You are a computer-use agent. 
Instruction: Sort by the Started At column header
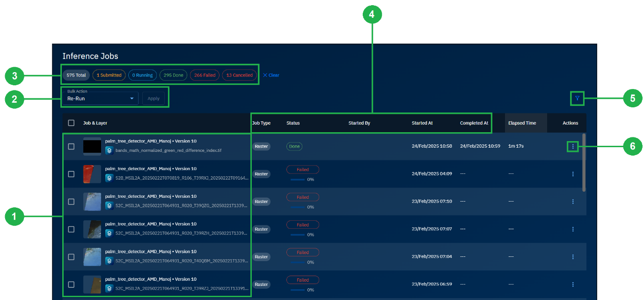pos(422,123)
